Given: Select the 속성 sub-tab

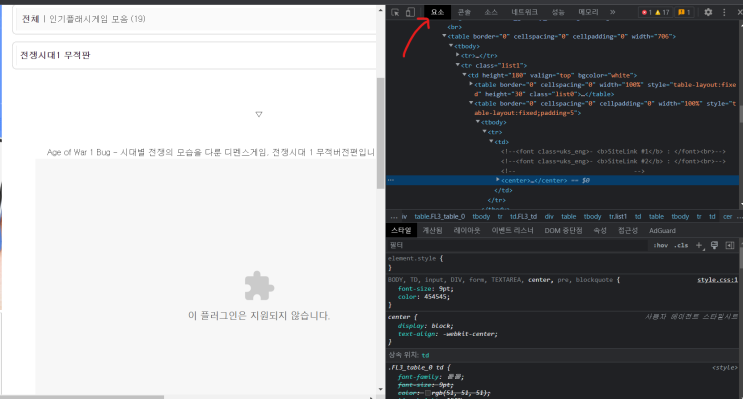Looking at the screenshot, I should [x=600, y=231].
